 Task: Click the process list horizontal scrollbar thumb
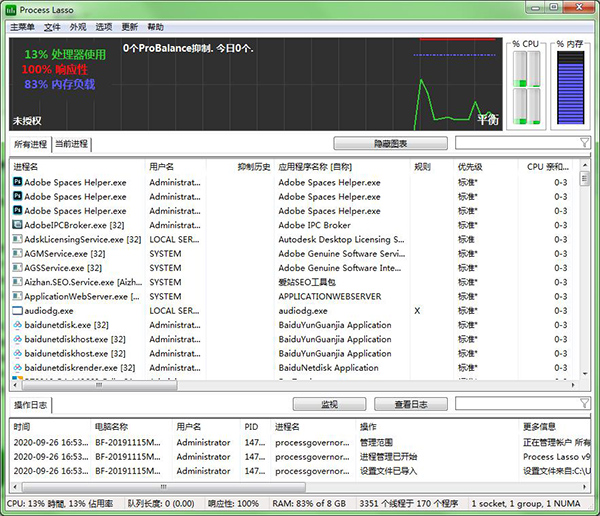tap(99, 385)
